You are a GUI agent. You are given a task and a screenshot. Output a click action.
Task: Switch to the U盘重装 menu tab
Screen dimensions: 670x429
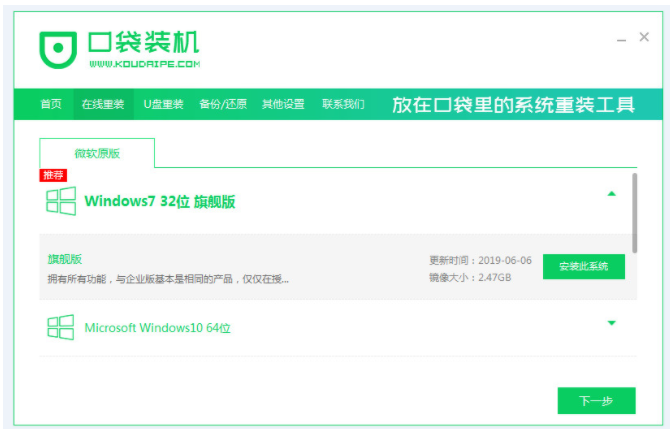pyautogui.click(x=163, y=104)
